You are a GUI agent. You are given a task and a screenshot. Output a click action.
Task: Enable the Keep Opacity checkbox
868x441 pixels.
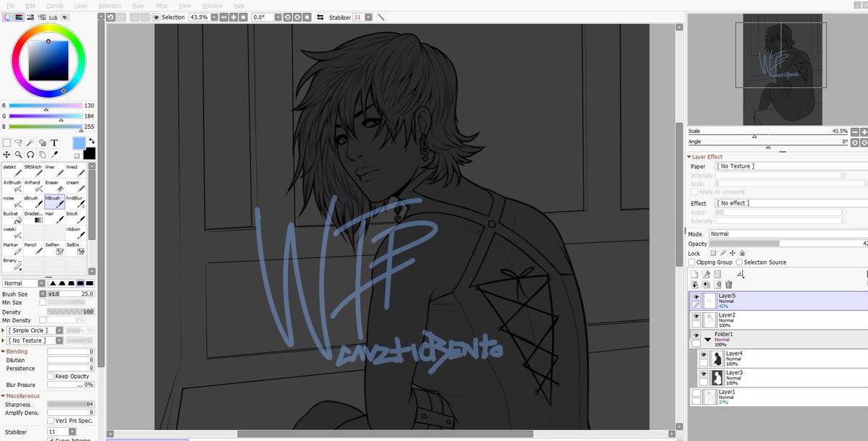[51, 377]
